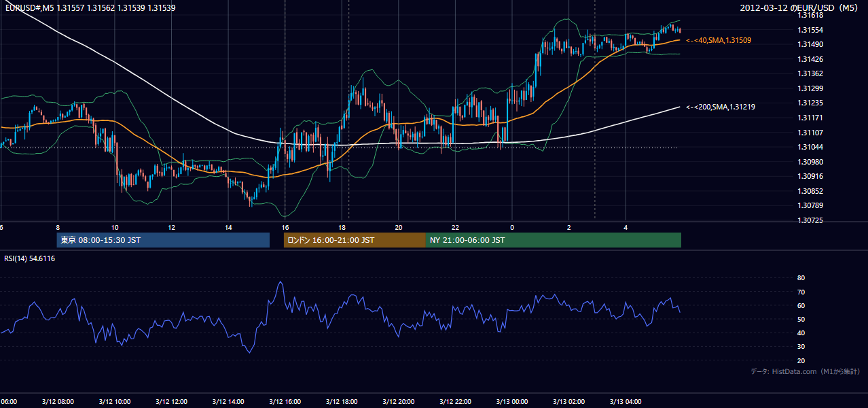Click the 3/12 10:00 bottom time label

point(113,401)
